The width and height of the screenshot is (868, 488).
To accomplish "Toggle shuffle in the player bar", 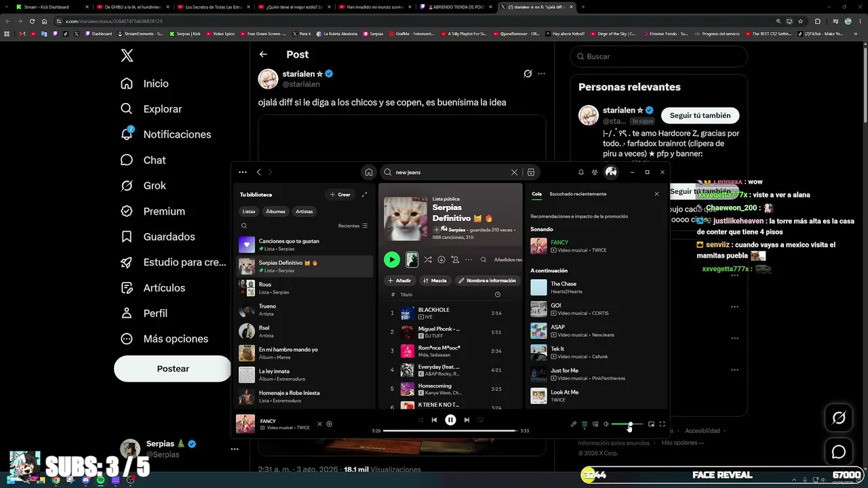I will point(420,420).
